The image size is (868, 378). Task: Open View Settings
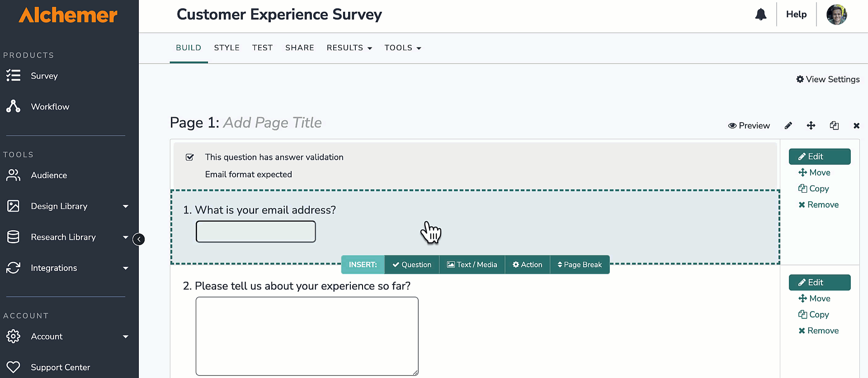(x=828, y=79)
